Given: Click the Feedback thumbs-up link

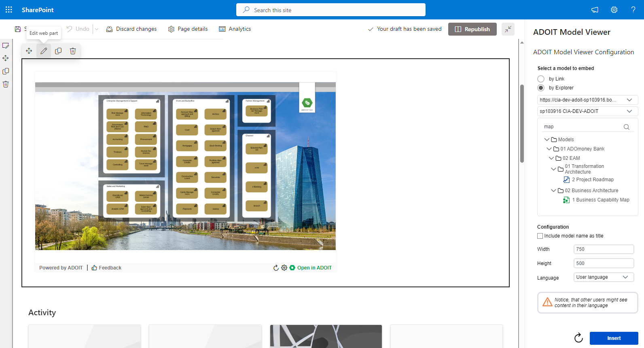Looking at the screenshot, I should pyautogui.click(x=106, y=268).
